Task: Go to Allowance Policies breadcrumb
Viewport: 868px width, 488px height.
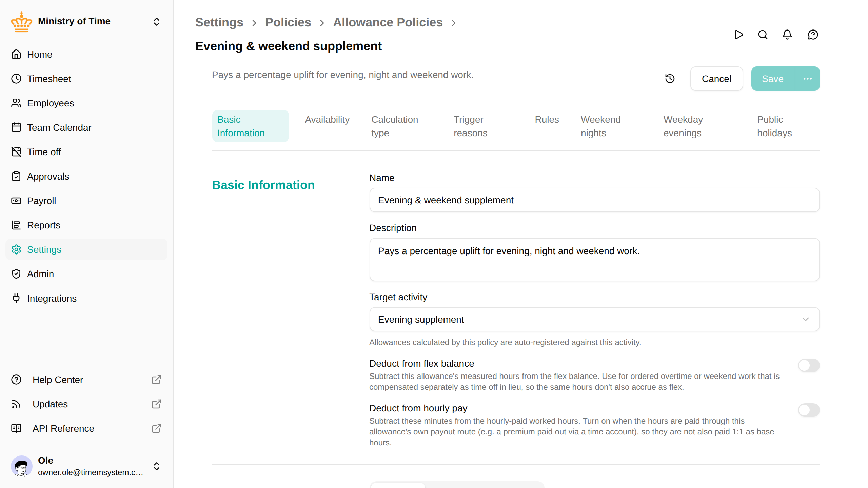Action: (388, 22)
